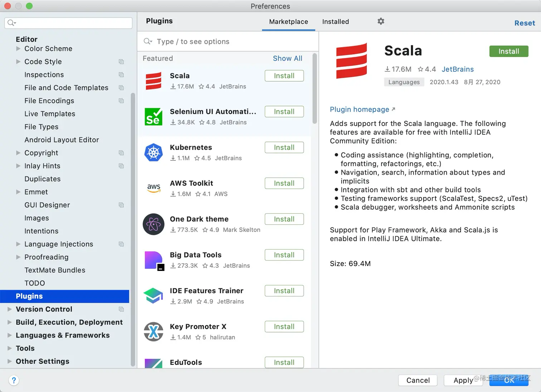The height and width of the screenshot is (392, 541).
Task: Click the Cancel button
Action: pyautogui.click(x=418, y=380)
